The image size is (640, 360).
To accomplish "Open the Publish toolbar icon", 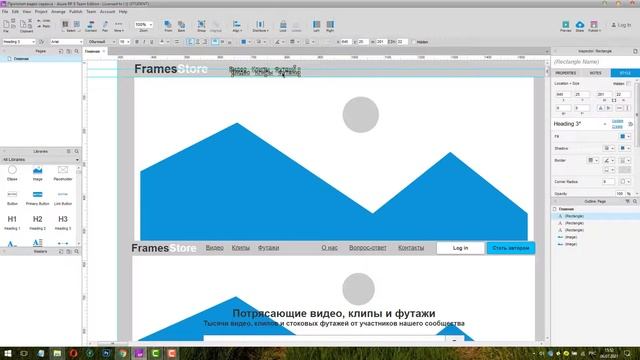I will click(x=594, y=25).
